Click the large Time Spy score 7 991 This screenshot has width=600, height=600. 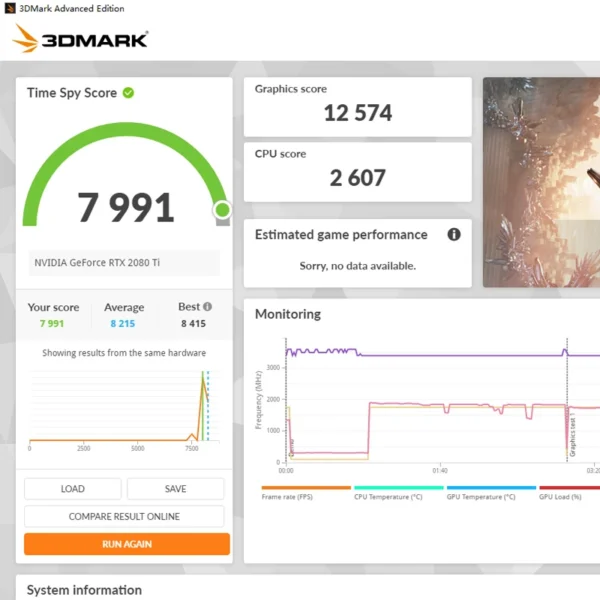tap(126, 207)
